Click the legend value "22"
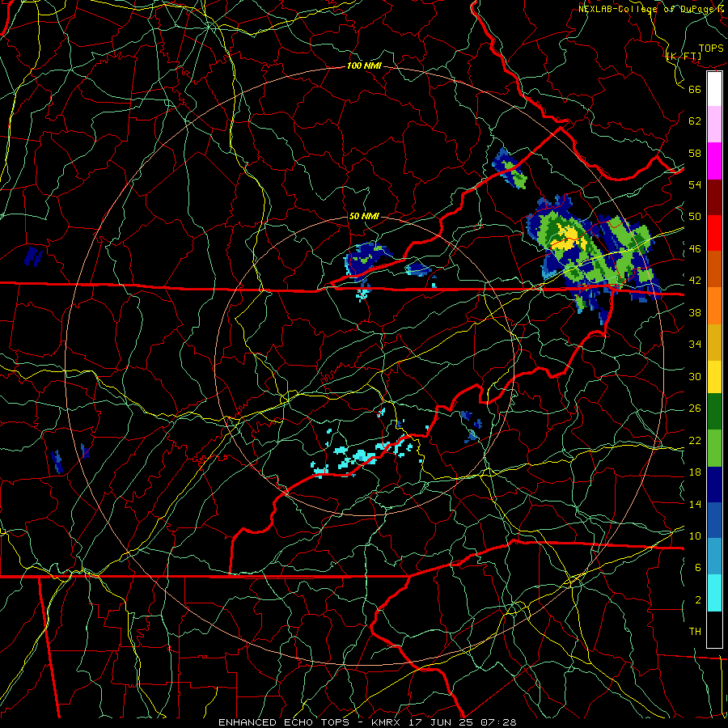This screenshot has height=728, width=728. [695, 441]
